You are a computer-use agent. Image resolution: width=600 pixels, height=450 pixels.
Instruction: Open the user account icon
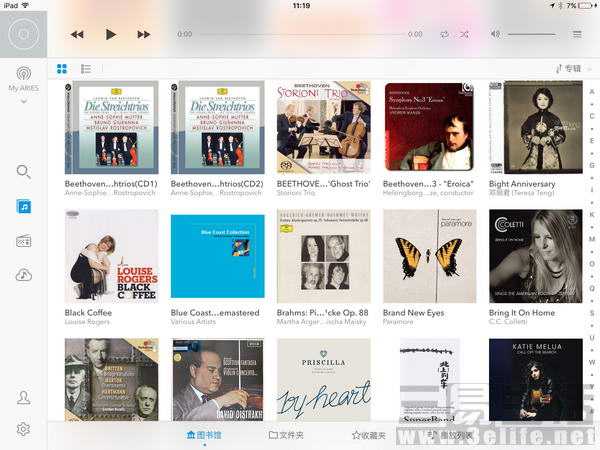coord(24,398)
